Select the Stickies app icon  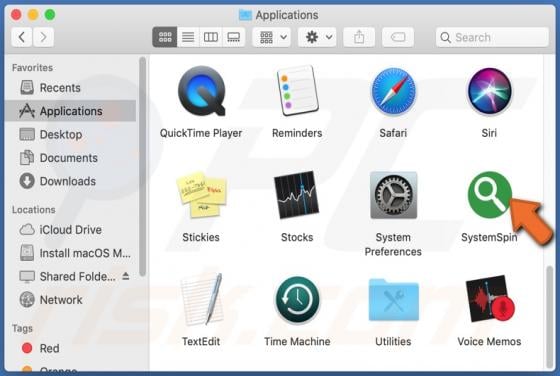(201, 195)
